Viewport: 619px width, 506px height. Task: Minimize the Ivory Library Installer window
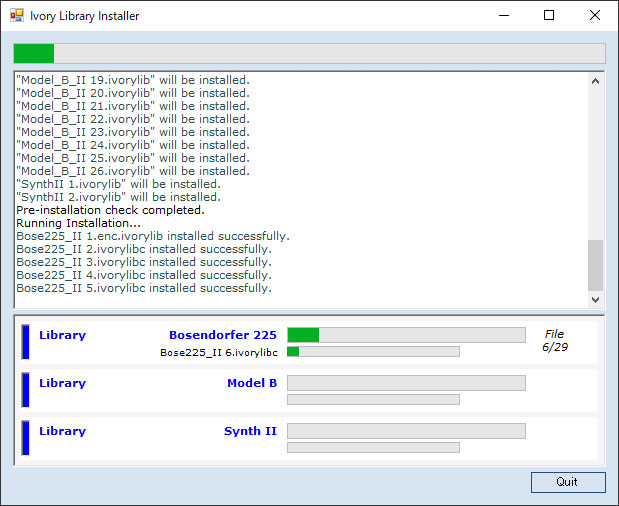504,16
